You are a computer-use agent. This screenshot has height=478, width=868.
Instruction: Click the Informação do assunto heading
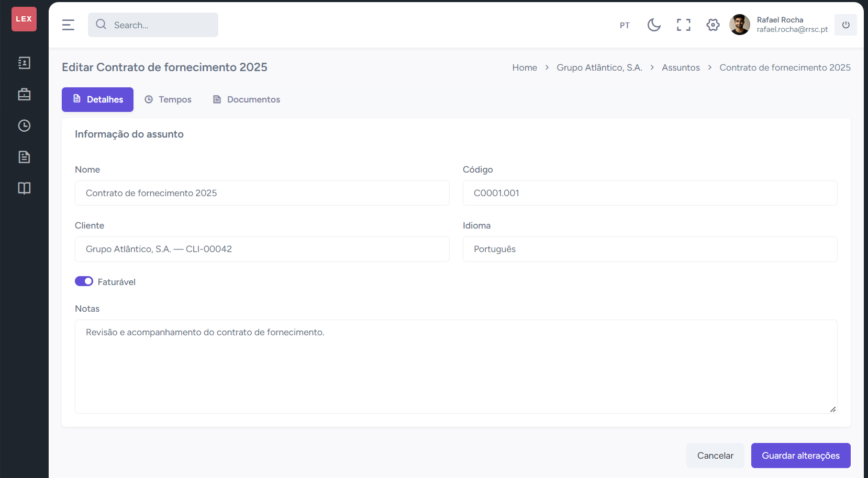click(129, 134)
